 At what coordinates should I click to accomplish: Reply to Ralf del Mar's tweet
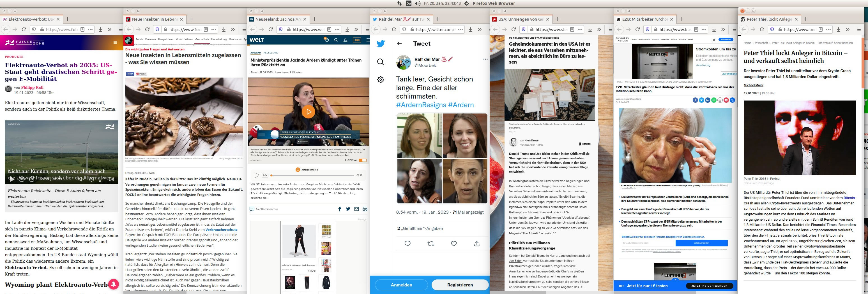coord(407,244)
